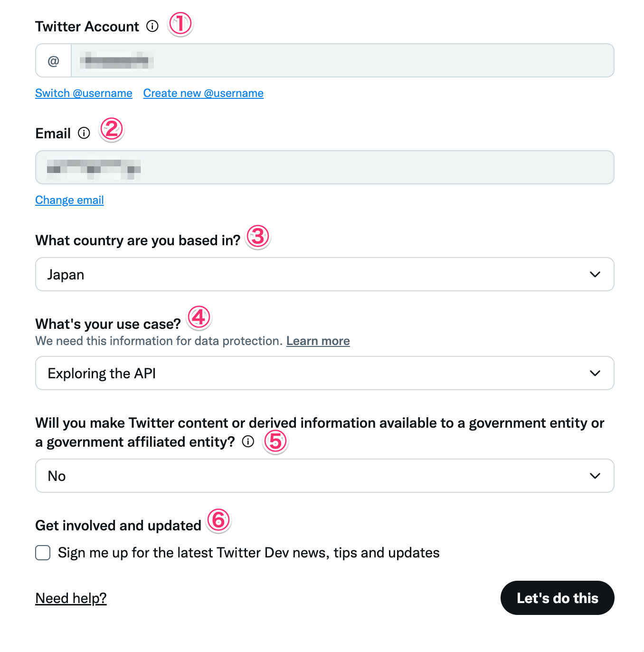
Task: Select the Change email link
Action: click(x=69, y=200)
